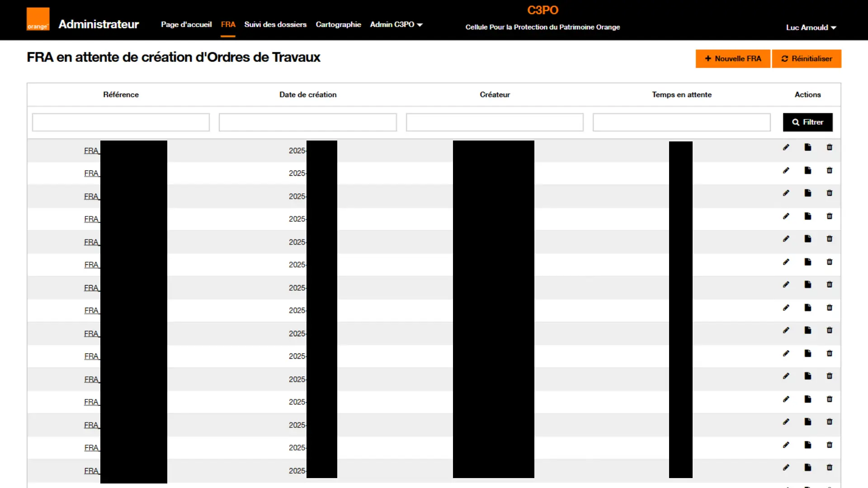Click the document icon in the last full row
Image resolution: width=868 pixels, height=488 pixels.
808,468
